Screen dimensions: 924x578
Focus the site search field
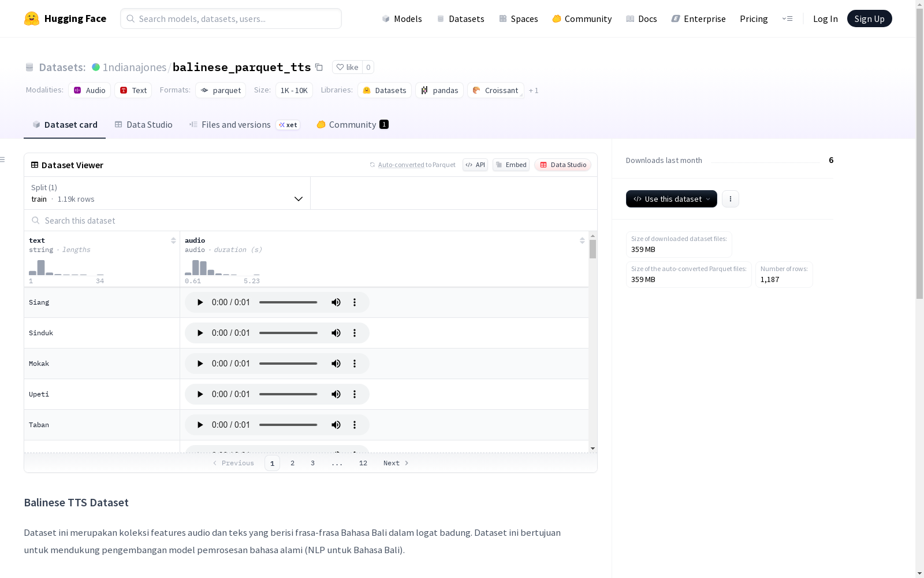click(231, 18)
